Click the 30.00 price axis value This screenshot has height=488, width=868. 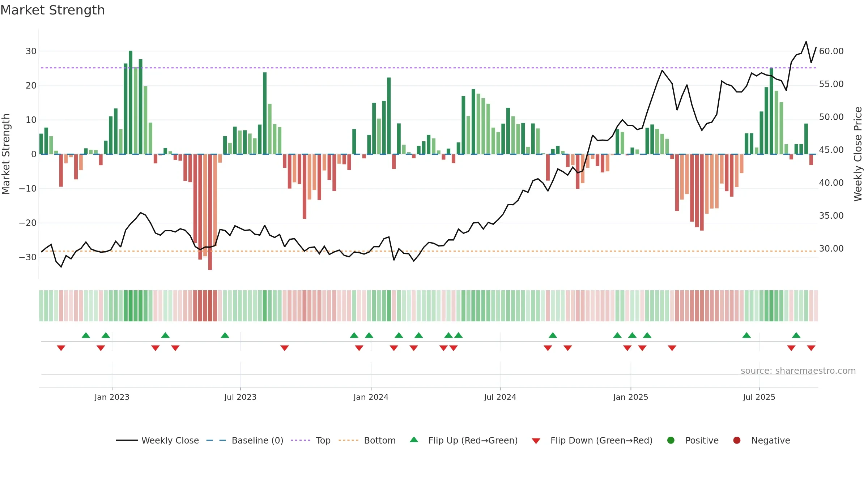coord(831,249)
